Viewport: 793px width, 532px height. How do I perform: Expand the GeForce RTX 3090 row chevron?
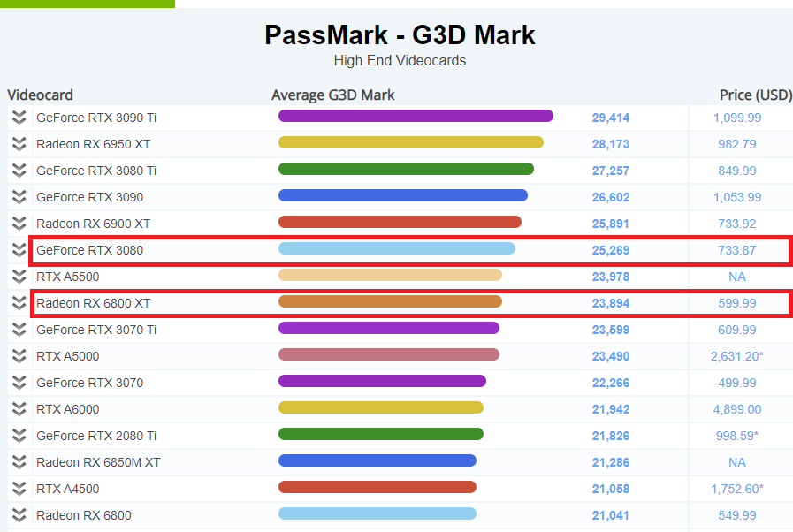(19, 197)
